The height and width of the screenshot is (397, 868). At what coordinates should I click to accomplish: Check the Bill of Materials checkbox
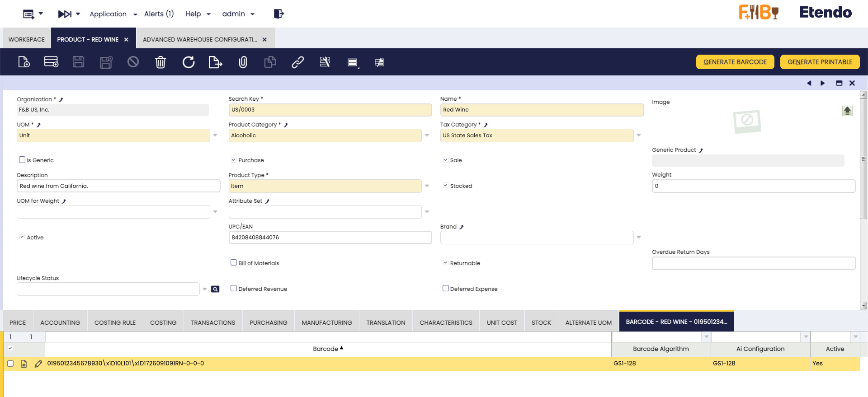pos(234,263)
